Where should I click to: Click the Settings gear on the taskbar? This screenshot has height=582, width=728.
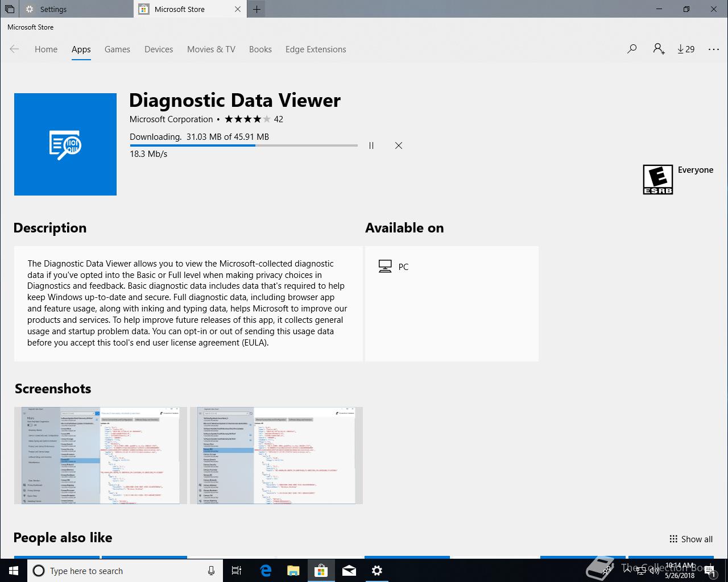pos(377,571)
